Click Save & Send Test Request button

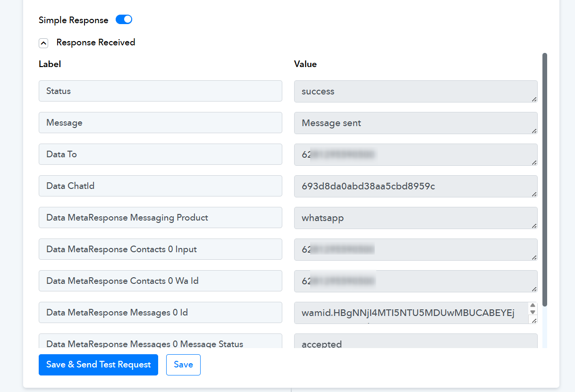(x=98, y=365)
